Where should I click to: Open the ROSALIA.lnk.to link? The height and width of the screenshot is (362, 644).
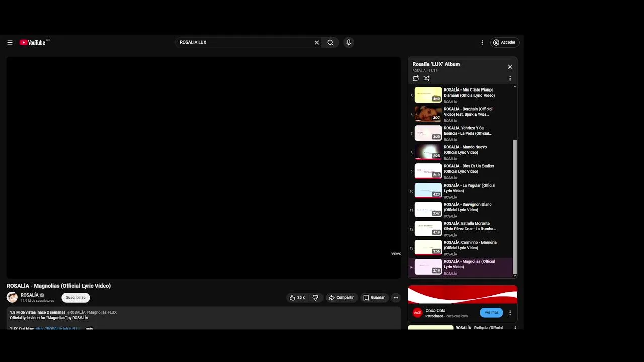pyautogui.click(x=57, y=328)
